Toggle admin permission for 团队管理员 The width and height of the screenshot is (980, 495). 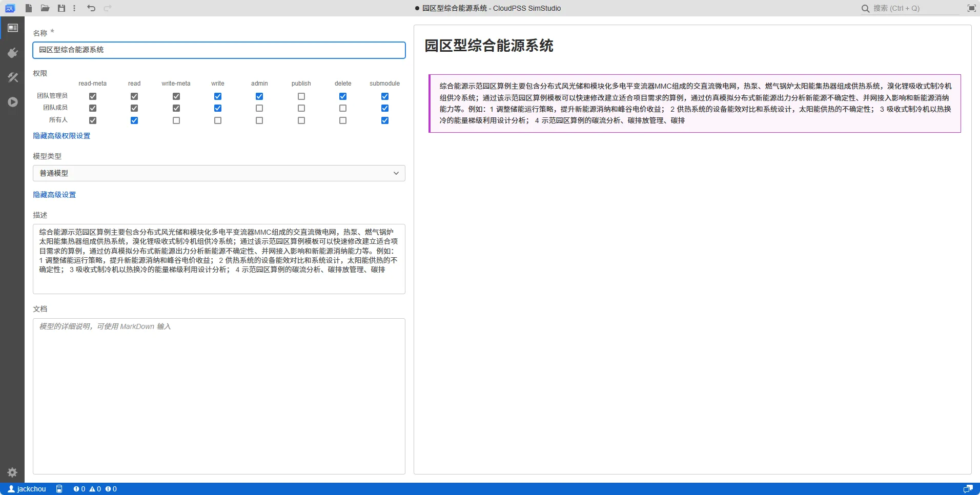259,96
